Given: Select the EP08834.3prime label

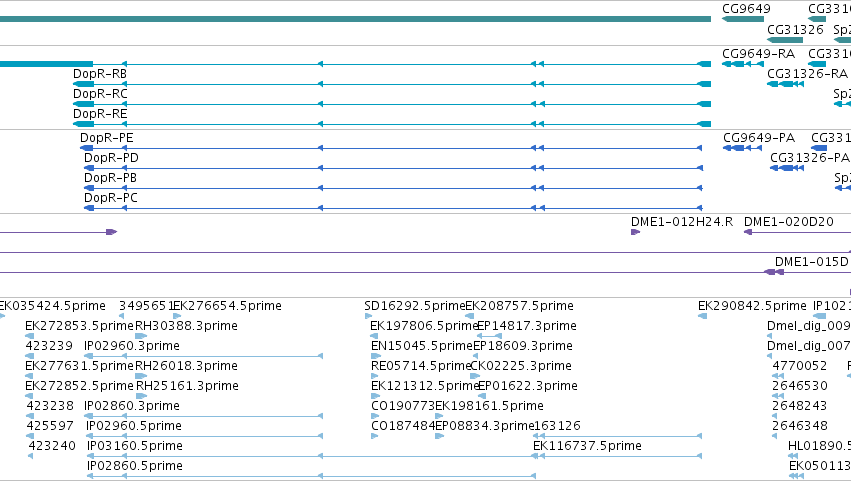Looking at the screenshot, I should pyautogui.click(x=485, y=427).
